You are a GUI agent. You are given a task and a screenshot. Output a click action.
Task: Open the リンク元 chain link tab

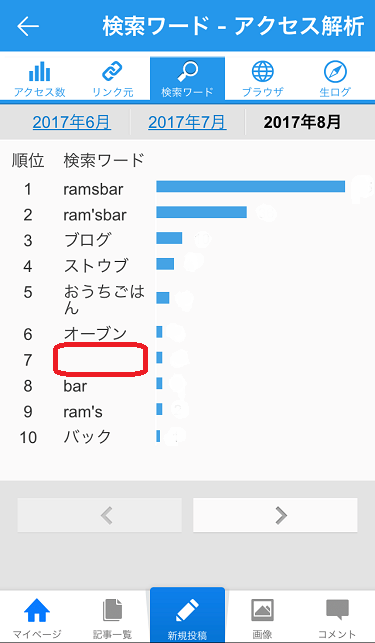tap(113, 79)
